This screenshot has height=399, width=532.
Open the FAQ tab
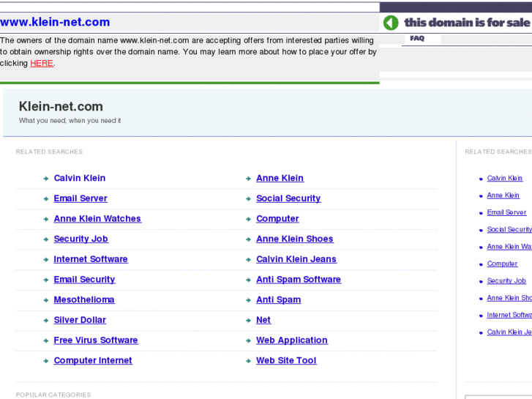click(x=417, y=38)
